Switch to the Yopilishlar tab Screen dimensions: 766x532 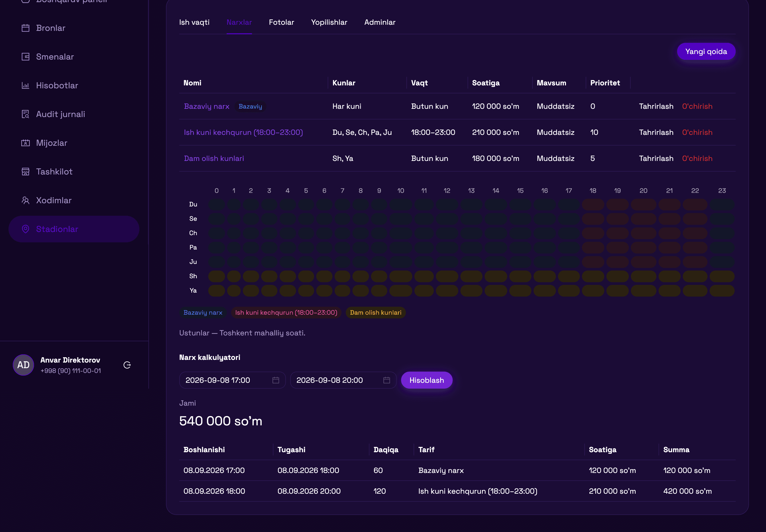pos(329,22)
